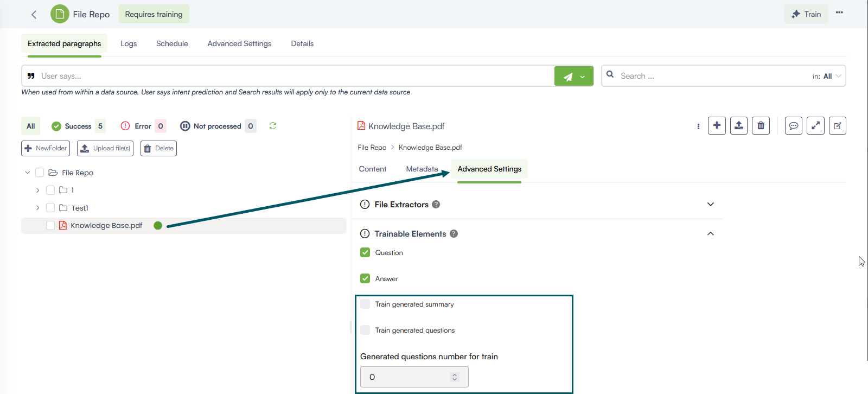This screenshot has width=868, height=394.
Task: Click the edit pencil icon
Action: pyautogui.click(x=837, y=126)
